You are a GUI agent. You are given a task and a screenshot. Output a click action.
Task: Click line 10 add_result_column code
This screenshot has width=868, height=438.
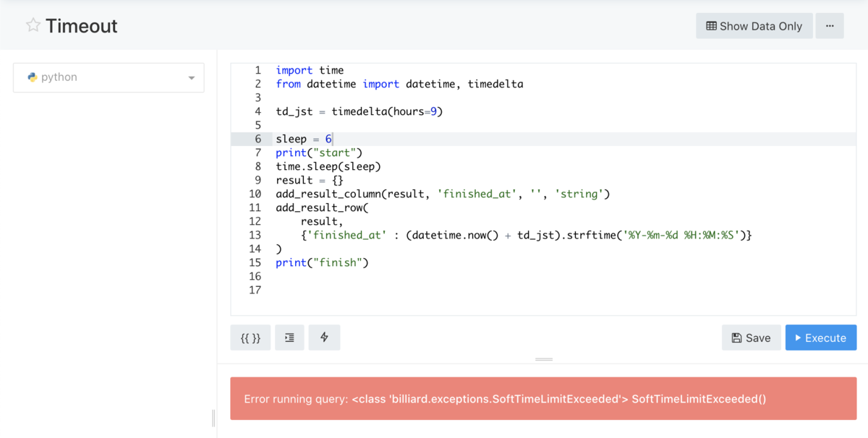(x=443, y=194)
